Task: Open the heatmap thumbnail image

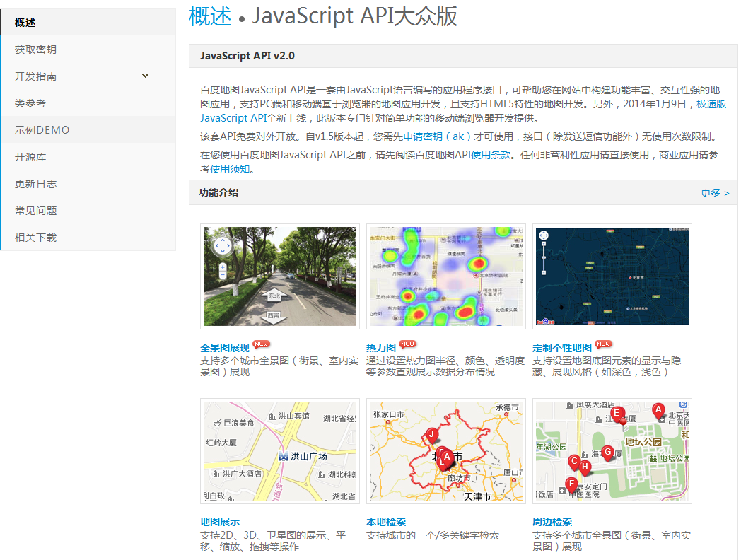Action: [445, 276]
